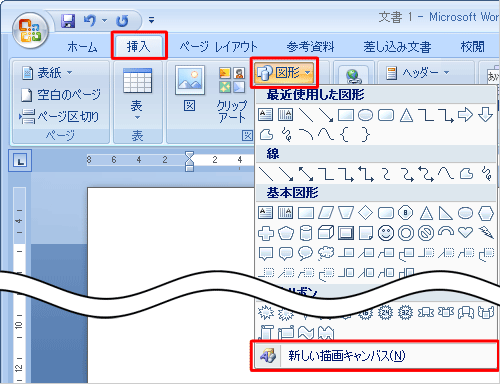This screenshot has width=500, height=384.
Task: Insert a 空白のページ blank page
Action: pos(61,95)
